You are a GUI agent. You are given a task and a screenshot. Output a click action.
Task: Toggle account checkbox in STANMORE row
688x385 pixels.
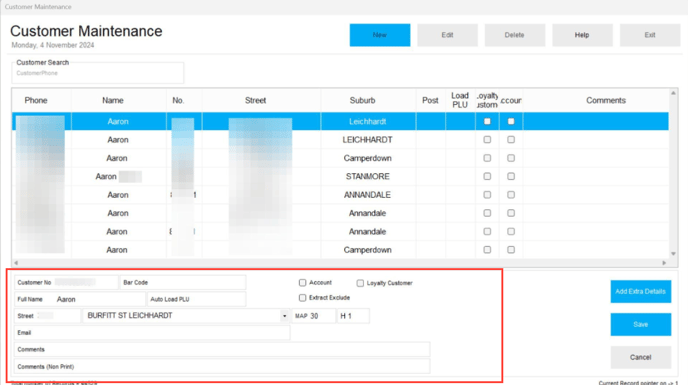tap(511, 176)
